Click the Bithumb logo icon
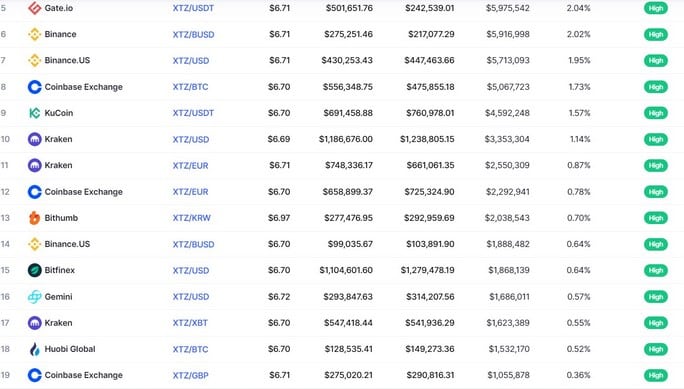The image size is (684, 389). pyautogui.click(x=34, y=218)
